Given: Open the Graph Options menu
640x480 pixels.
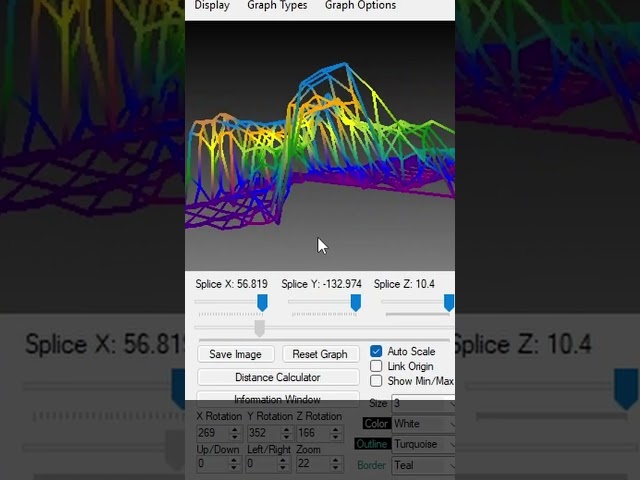Looking at the screenshot, I should [x=360, y=5].
